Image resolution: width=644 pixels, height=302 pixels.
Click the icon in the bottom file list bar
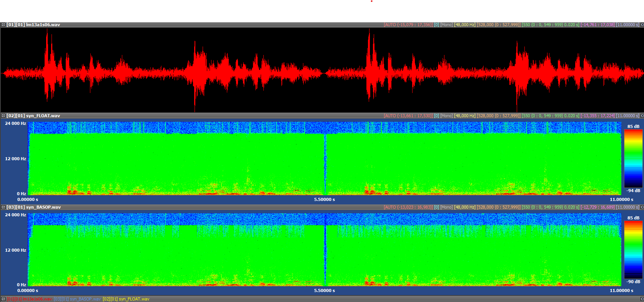pos(3,299)
